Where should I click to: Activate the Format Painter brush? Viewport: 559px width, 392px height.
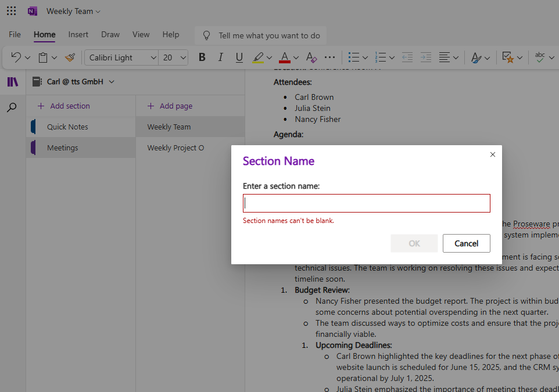70,57
